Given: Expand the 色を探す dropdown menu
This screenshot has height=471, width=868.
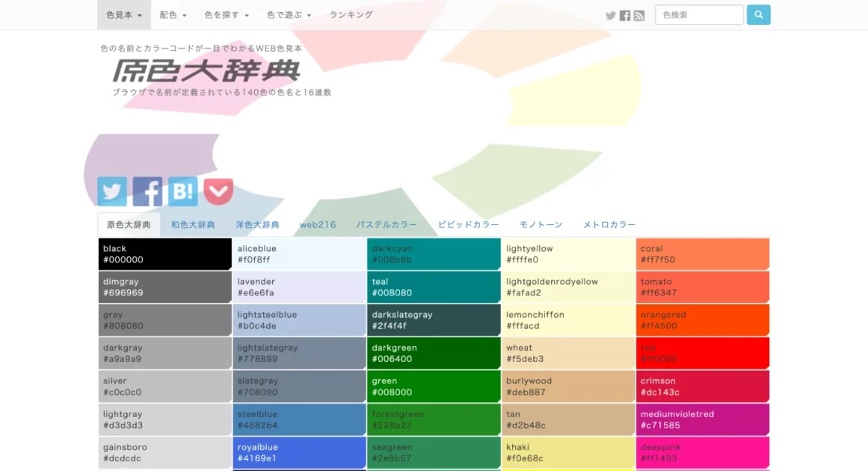Looking at the screenshot, I should 227,15.
